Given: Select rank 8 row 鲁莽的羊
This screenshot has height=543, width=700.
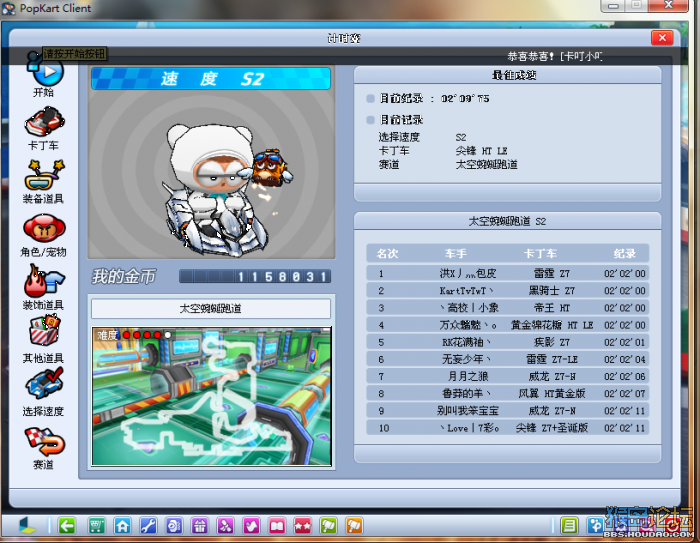Looking at the screenshot, I should click(508, 393).
